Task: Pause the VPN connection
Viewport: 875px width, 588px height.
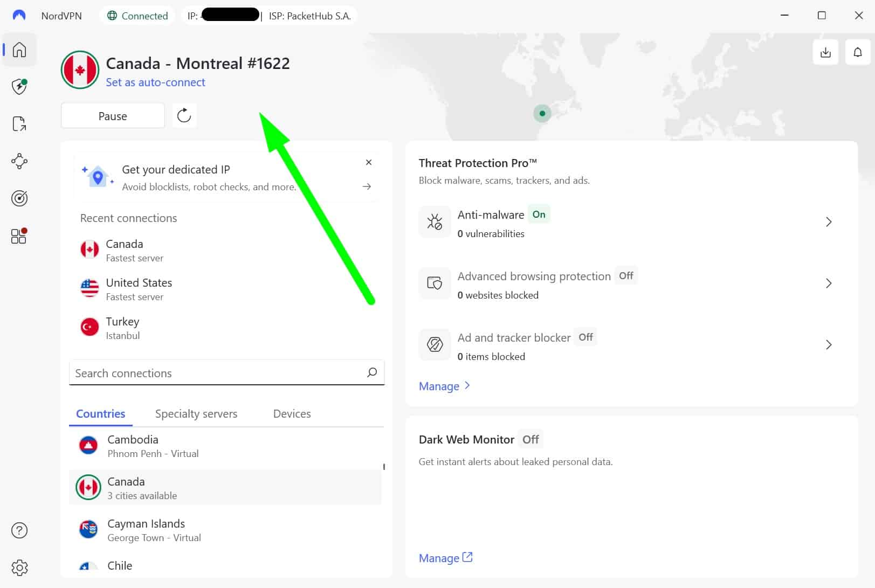Action: 113,116
